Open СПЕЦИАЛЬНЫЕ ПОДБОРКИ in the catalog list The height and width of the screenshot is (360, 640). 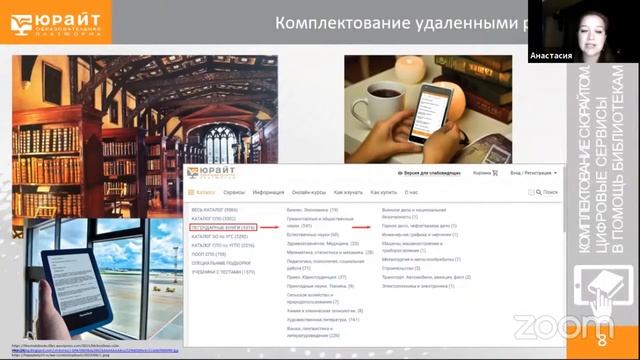pyautogui.click(x=221, y=263)
